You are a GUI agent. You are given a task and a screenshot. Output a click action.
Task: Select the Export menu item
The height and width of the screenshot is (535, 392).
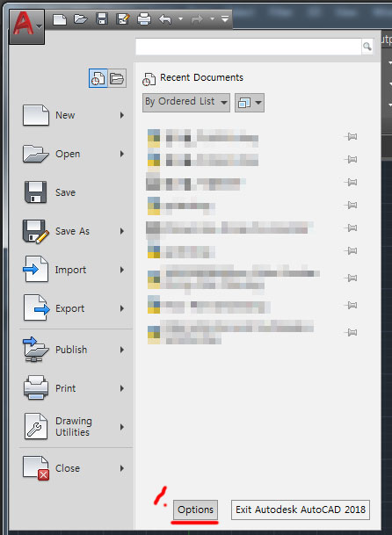click(x=74, y=308)
